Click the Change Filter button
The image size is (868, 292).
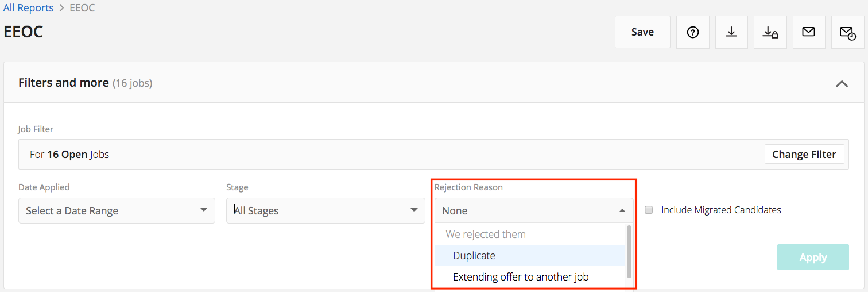click(x=804, y=154)
